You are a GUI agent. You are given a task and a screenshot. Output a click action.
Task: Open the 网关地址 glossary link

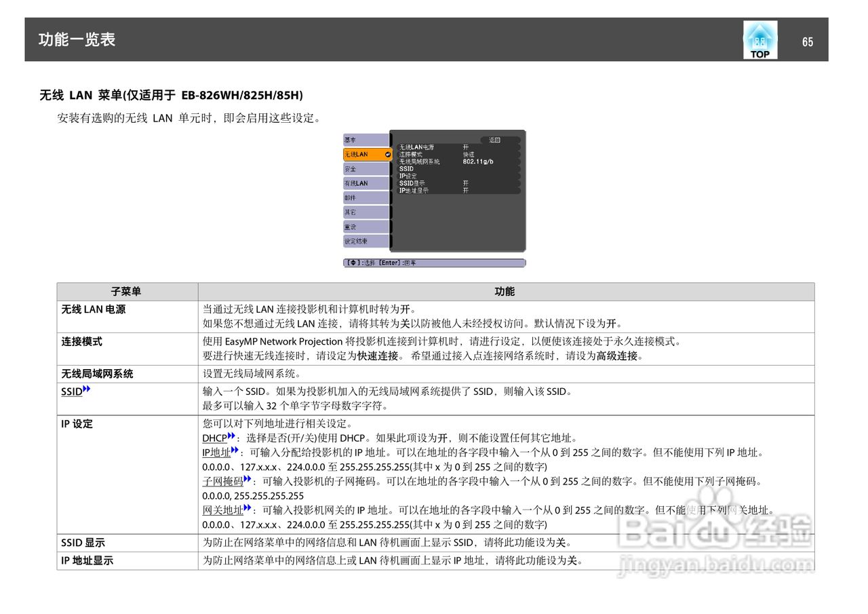click(x=223, y=510)
